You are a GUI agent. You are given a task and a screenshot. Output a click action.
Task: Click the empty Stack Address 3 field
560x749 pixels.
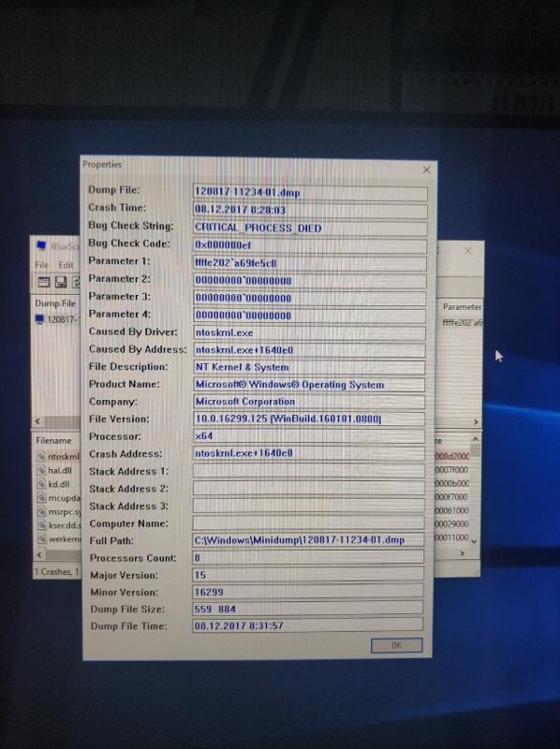coord(309,506)
